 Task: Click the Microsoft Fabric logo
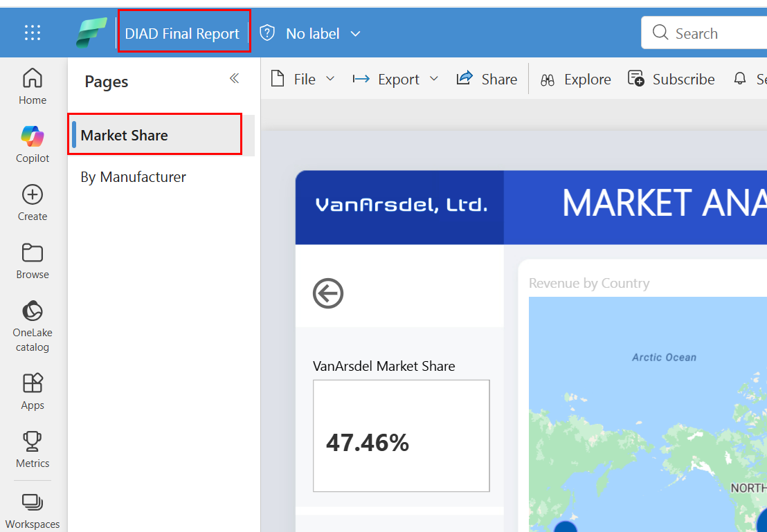(91, 33)
